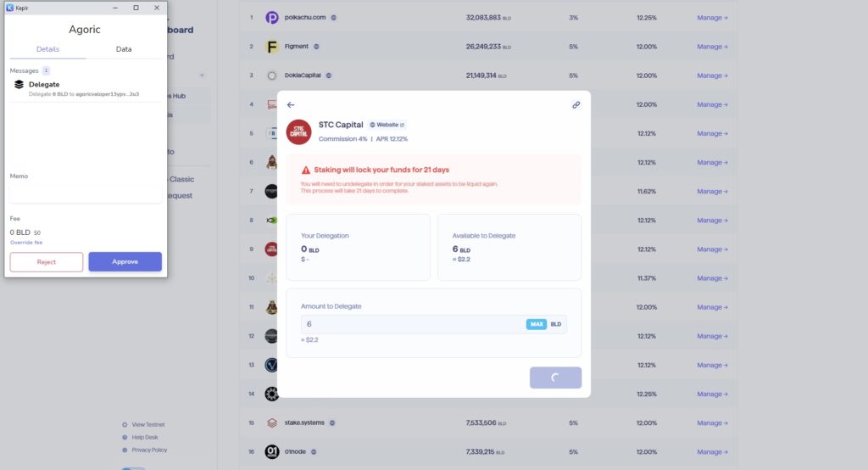The image size is (868, 470).
Task: Click the back arrow in delegation dialog
Action: point(291,105)
